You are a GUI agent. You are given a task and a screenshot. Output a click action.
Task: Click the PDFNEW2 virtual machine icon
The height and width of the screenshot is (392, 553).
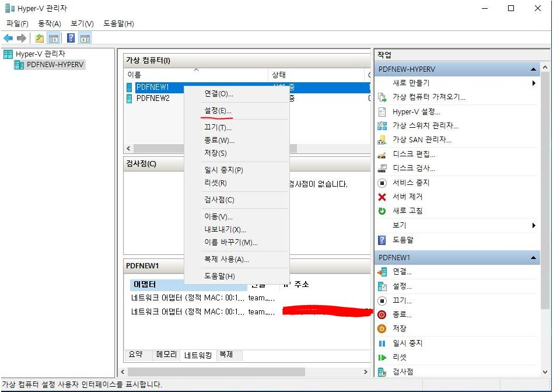(x=129, y=98)
